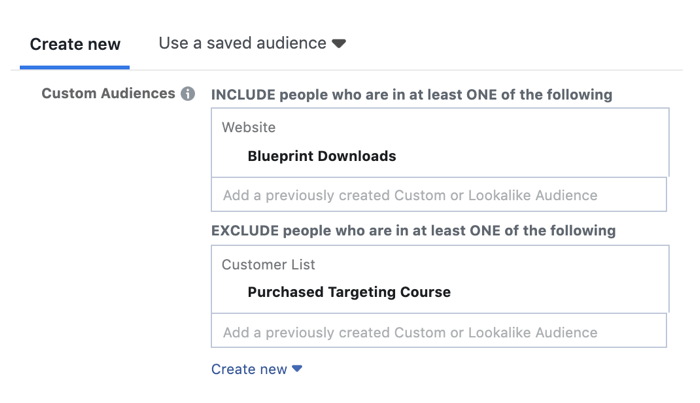Focus the EXCLUDE audience search field
Screen dimensions: 700x403
click(439, 331)
